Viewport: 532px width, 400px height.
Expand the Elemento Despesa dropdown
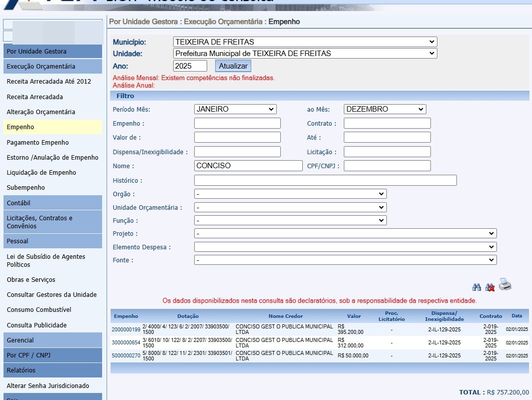[345, 247]
